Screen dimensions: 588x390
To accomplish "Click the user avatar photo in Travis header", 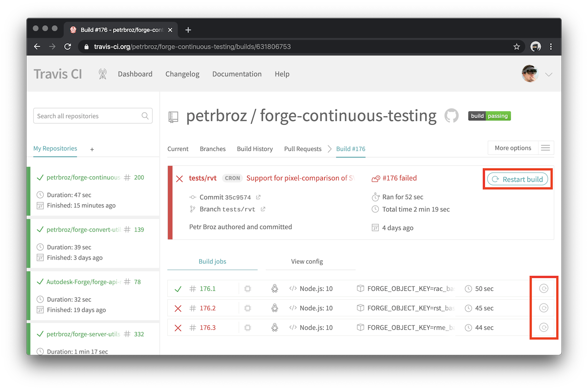I will (x=530, y=74).
